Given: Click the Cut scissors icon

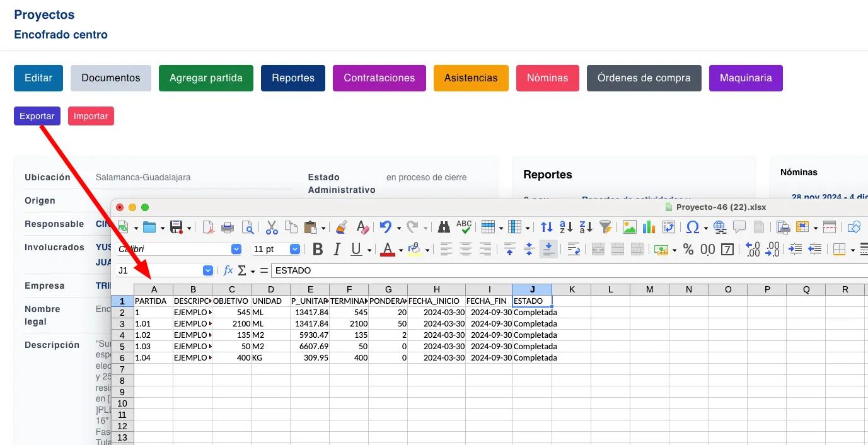Looking at the screenshot, I should click(x=272, y=228).
